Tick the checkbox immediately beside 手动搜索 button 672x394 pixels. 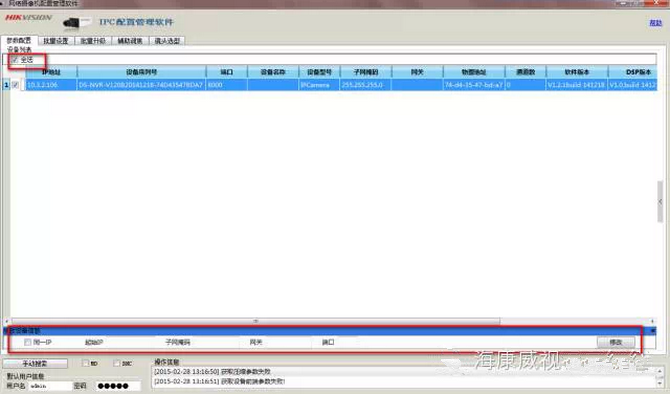pos(86,363)
